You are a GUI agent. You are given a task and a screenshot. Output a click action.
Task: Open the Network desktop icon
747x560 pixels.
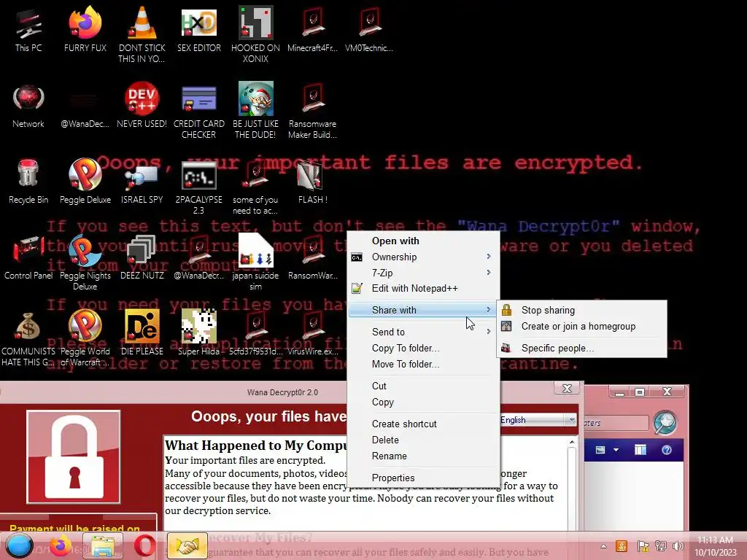click(28, 106)
